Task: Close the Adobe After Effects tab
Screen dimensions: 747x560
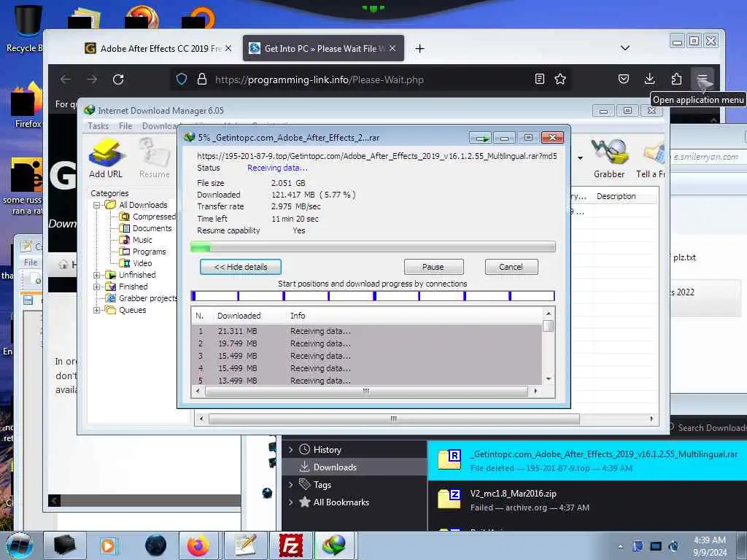Action: pyautogui.click(x=228, y=48)
